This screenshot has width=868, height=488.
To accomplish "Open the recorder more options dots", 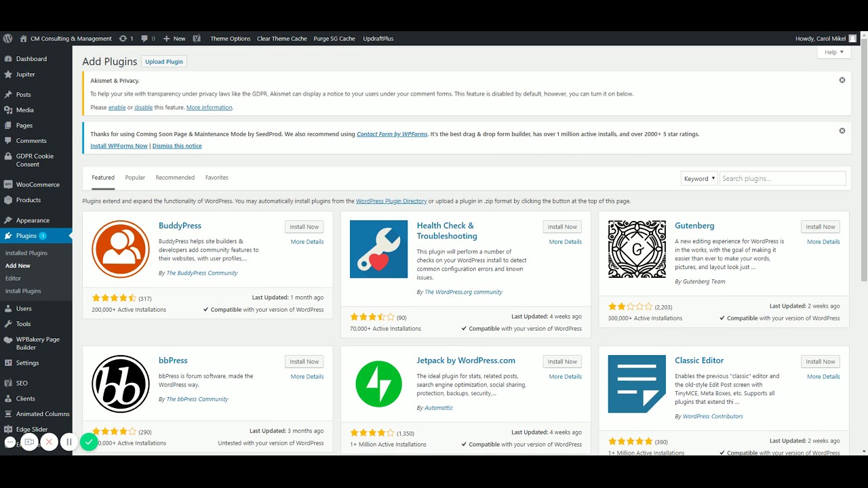I will click(10, 442).
